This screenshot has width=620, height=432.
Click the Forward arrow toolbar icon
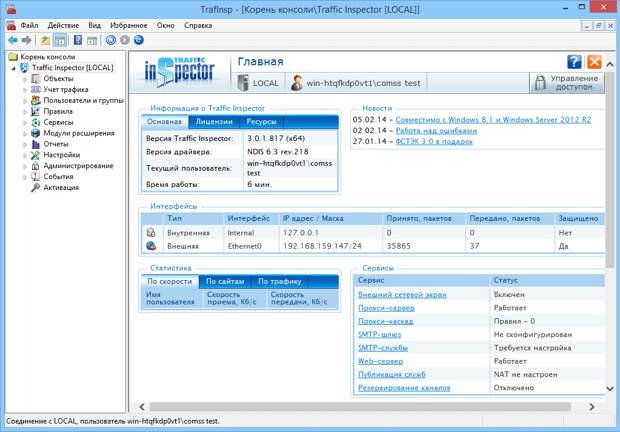click(26, 40)
